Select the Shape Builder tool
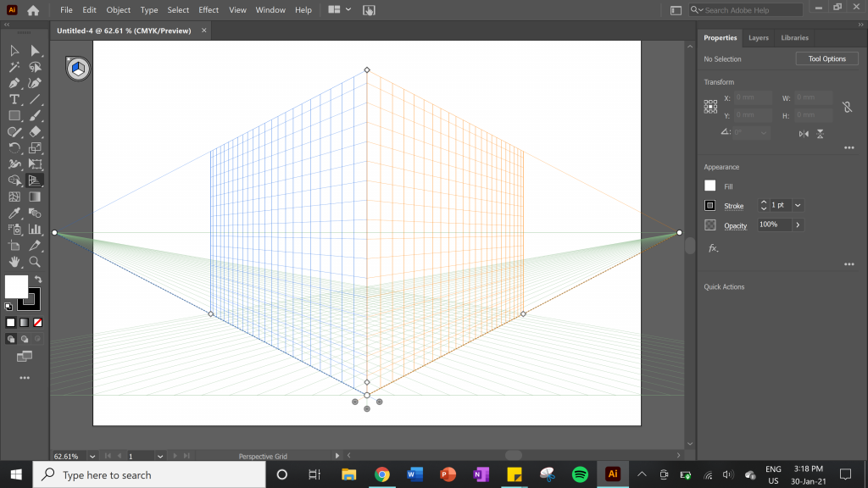Viewport: 868px width, 488px height. (x=14, y=181)
